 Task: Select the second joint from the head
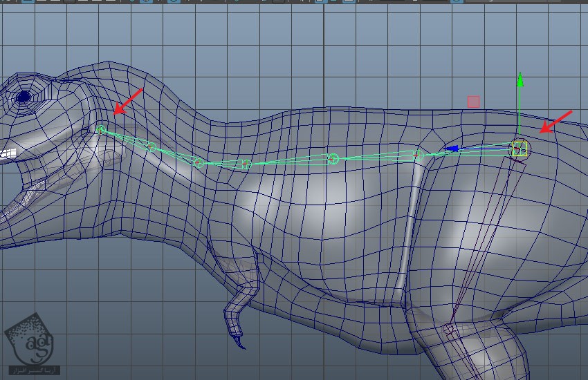[x=151, y=146]
